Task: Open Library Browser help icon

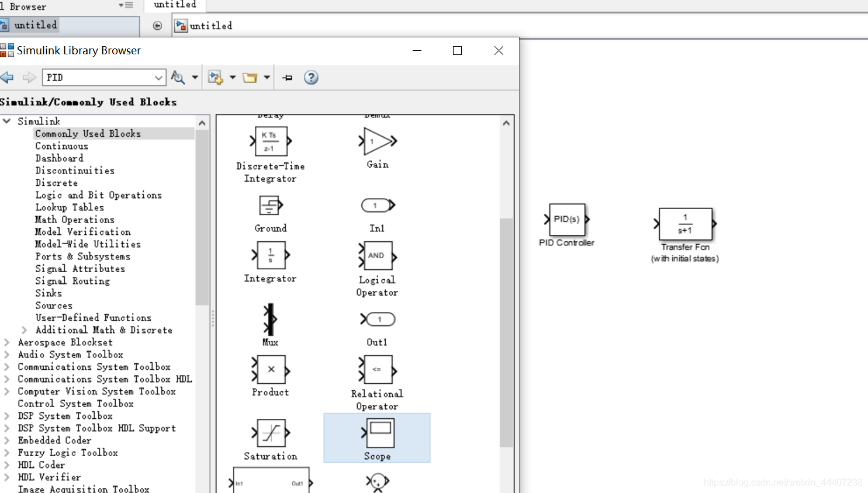Action: [311, 77]
